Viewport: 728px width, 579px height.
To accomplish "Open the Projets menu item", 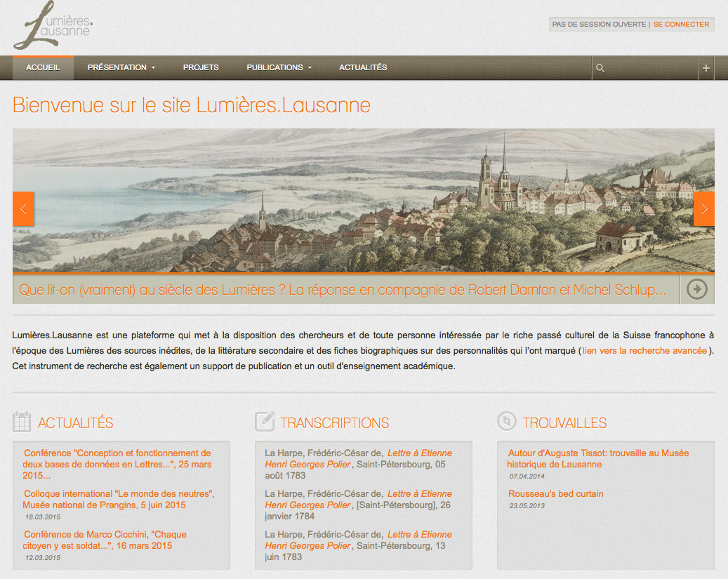I will coord(201,68).
